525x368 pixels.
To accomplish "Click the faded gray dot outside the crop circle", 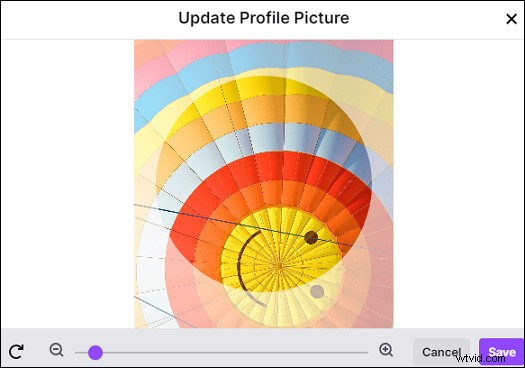I will pyautogui.click(x=317, y=292).
